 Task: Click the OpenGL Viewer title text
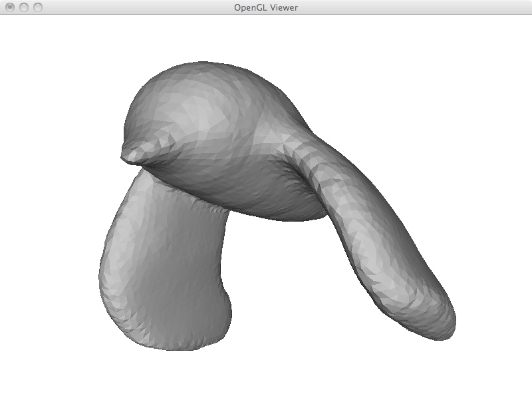pos(266,7)
